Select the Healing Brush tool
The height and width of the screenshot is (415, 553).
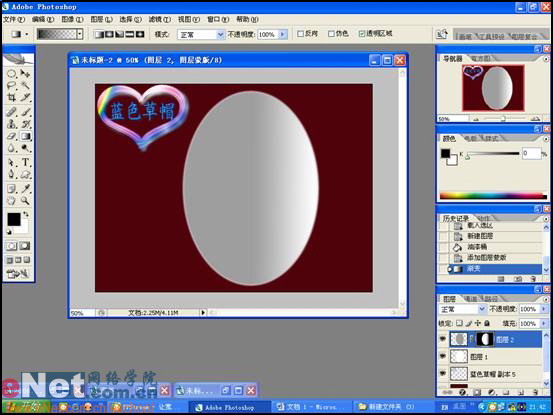click(x=12, y=112)
